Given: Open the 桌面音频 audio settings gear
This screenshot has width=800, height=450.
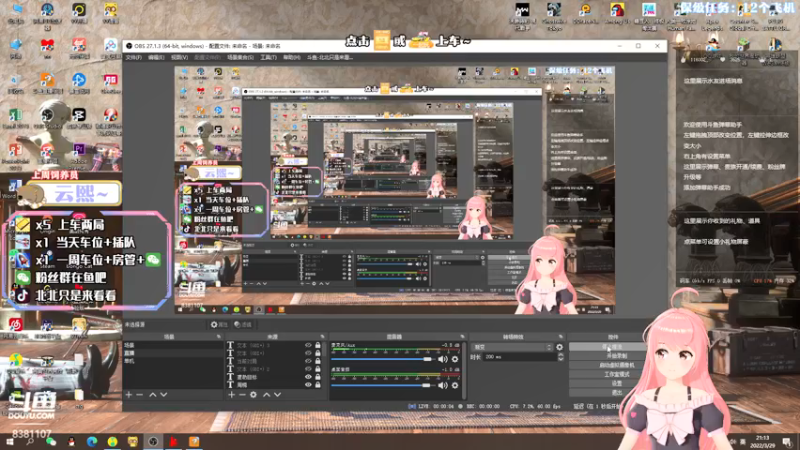Looking at the screenshot, I should 455,385.
